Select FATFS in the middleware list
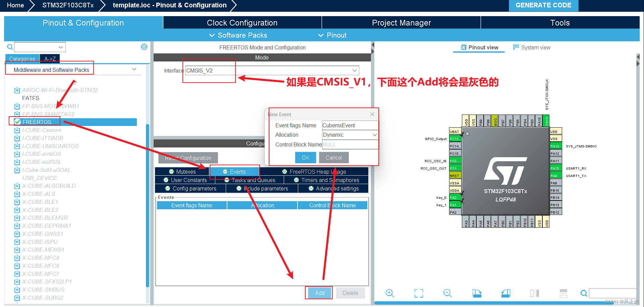The width and height of the screenshot is (644, 307). pyautogui.click(x=31, y=98)
